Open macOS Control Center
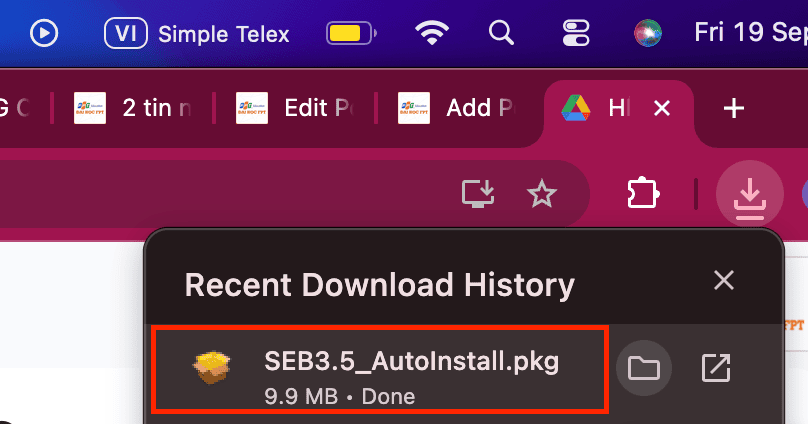 (x=578, y=34)
